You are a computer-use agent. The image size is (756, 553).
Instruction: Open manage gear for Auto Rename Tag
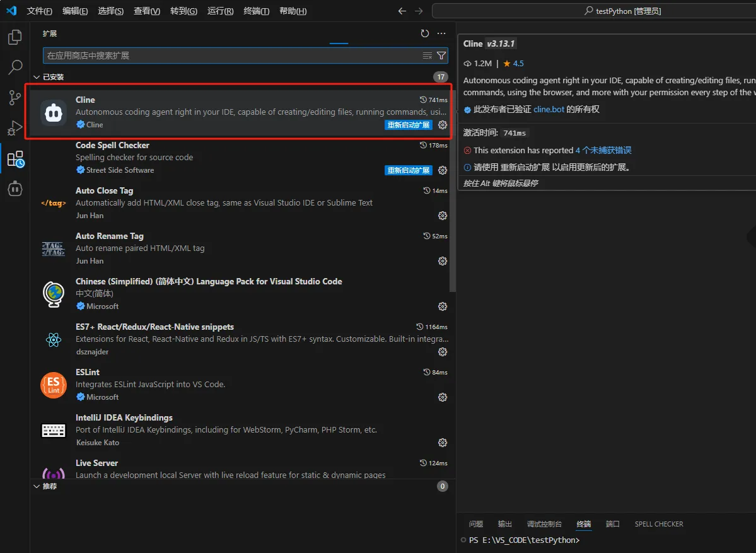click(x=443, y=261)
